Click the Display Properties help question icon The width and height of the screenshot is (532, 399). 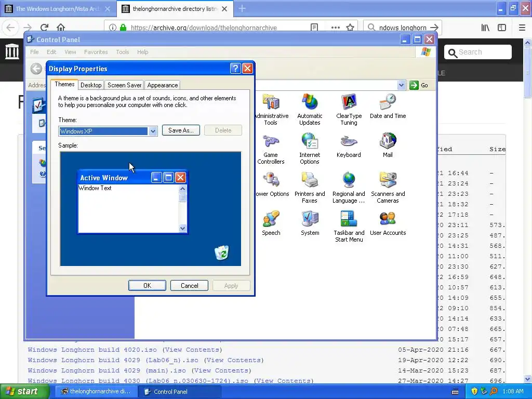click(235, 69)
